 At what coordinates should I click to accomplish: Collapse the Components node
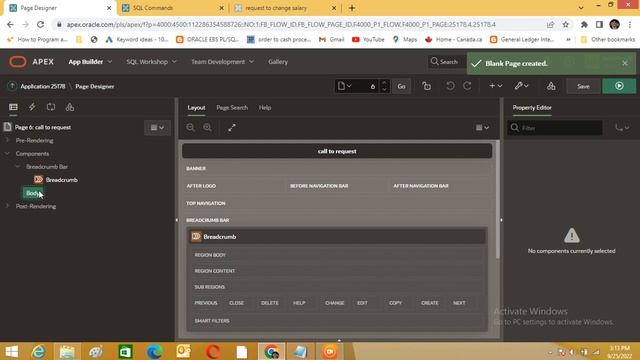pyautogui.click(x=7, y=153)
